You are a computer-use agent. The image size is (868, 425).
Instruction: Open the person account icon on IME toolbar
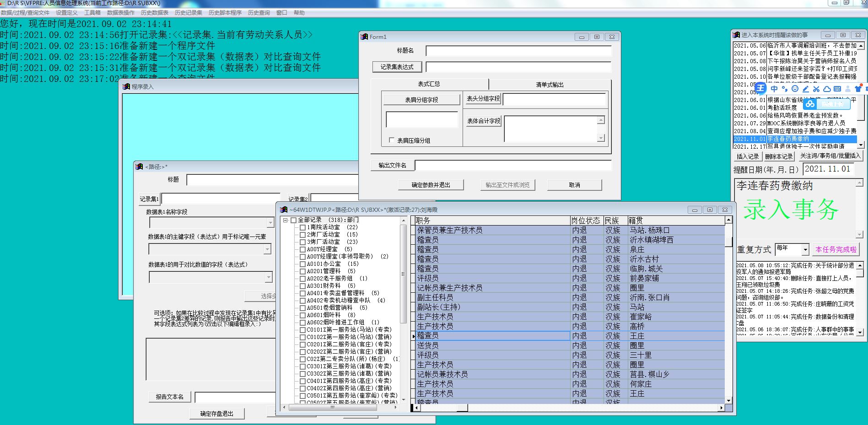pos(848,89)
